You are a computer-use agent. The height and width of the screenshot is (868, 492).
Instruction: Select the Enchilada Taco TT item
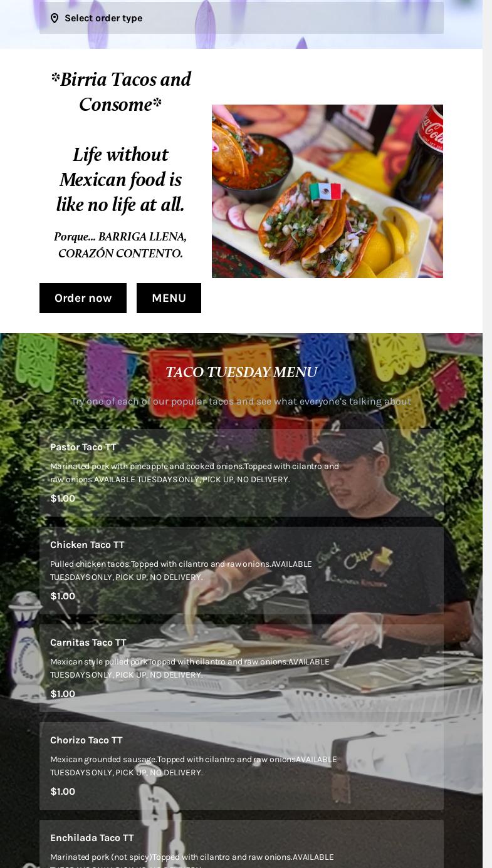pos(241,844)
